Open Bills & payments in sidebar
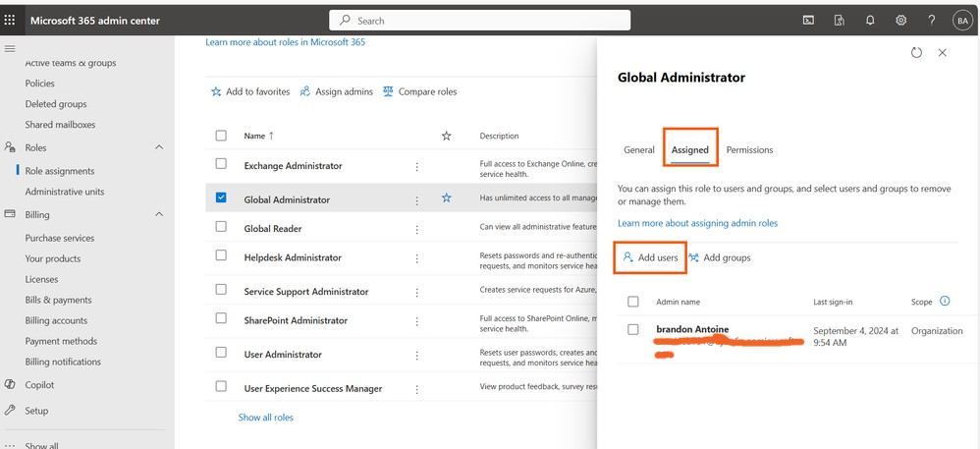The height and width of the screenshot is (449, 980). [58, 300]
